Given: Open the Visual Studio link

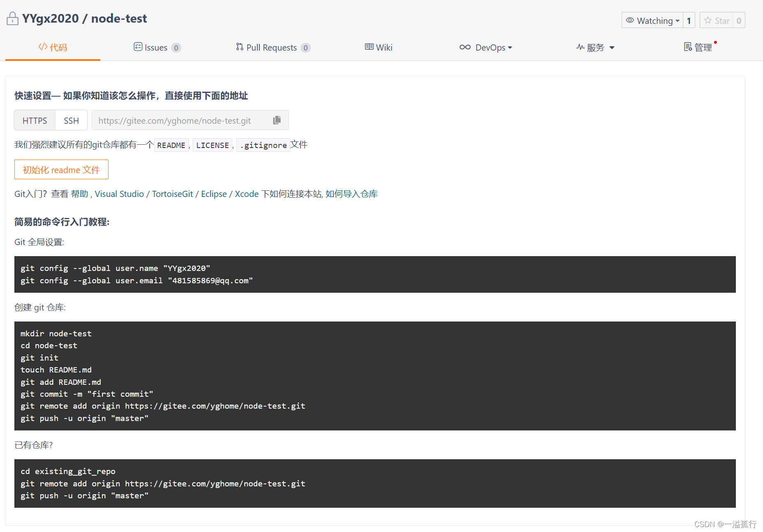Looking at the screenshot, I should (x=119, y=194).
